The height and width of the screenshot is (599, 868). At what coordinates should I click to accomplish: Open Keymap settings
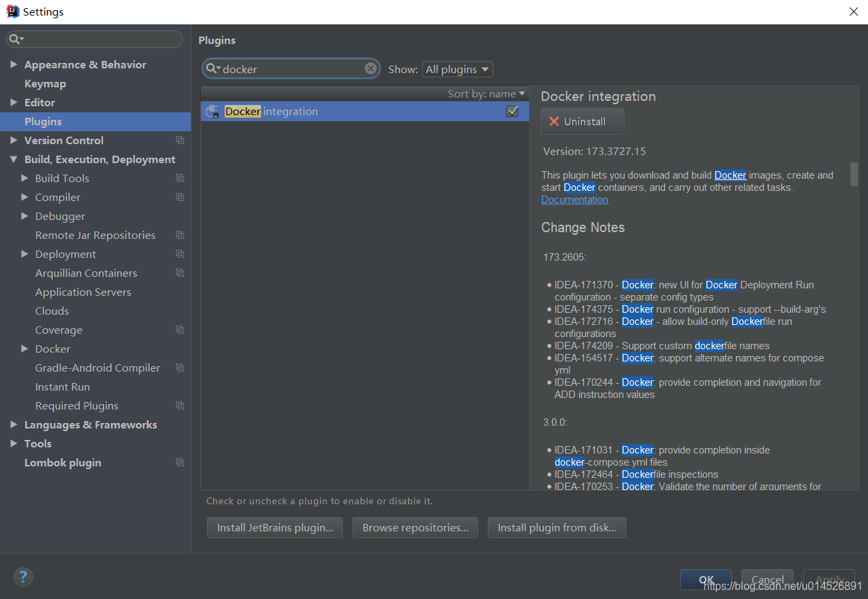coord(45,83)
